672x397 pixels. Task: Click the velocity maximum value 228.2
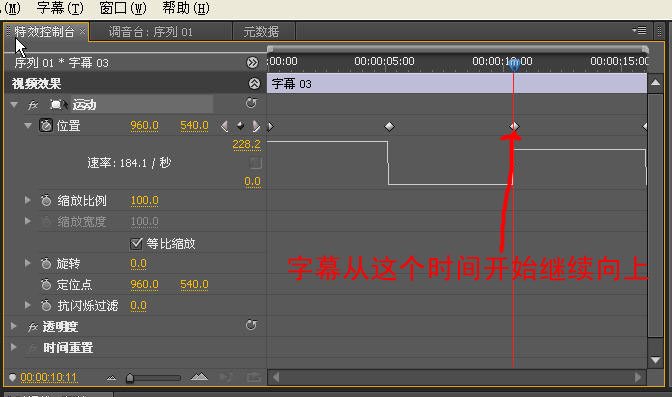coord(246,144)
